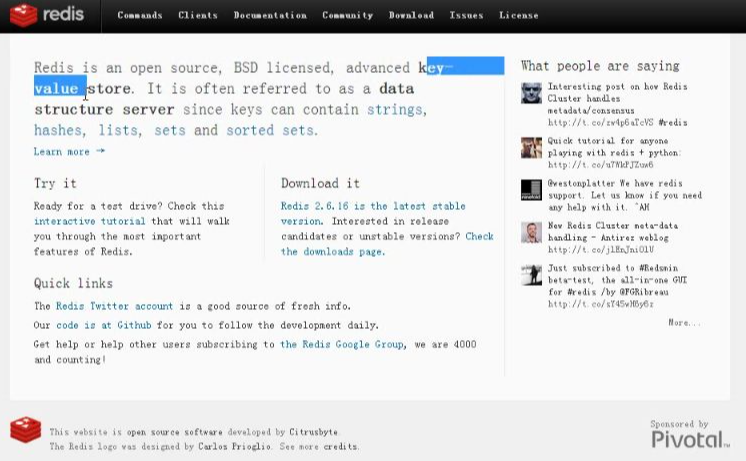Viewport: 746px width, 461px height.
Task: Open the Issues nav item
Action: click(x=466, y=15)
